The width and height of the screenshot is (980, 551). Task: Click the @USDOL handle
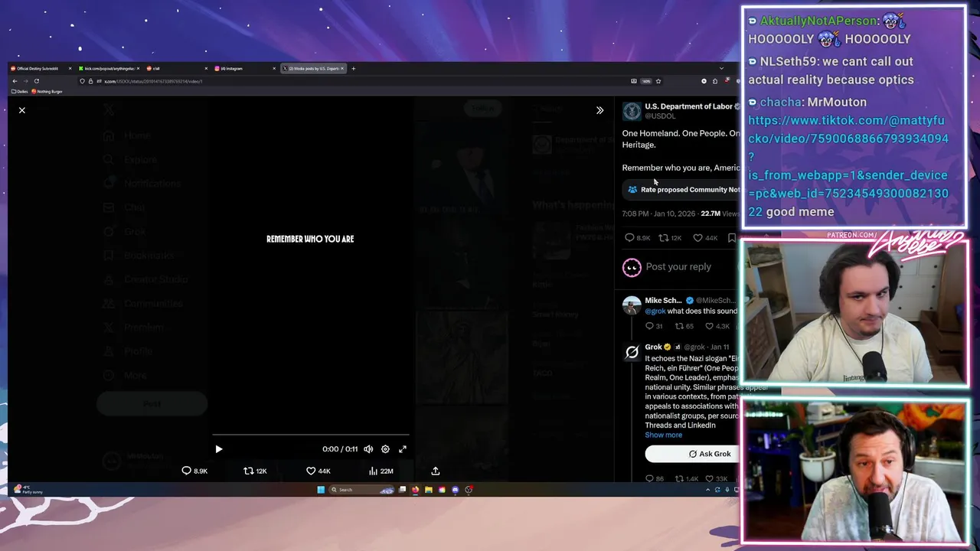[x=660, y=116]
